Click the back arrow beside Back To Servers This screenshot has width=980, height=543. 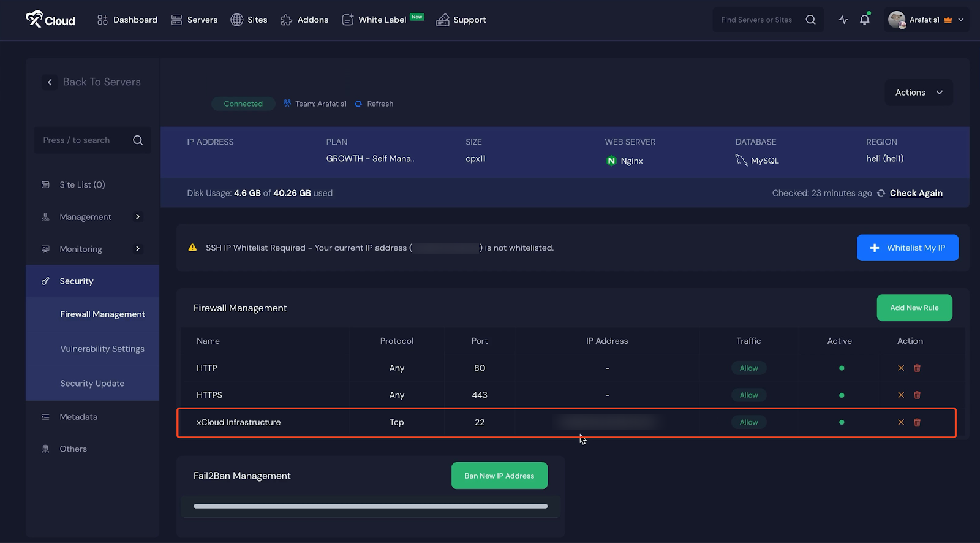click(50, 82)
